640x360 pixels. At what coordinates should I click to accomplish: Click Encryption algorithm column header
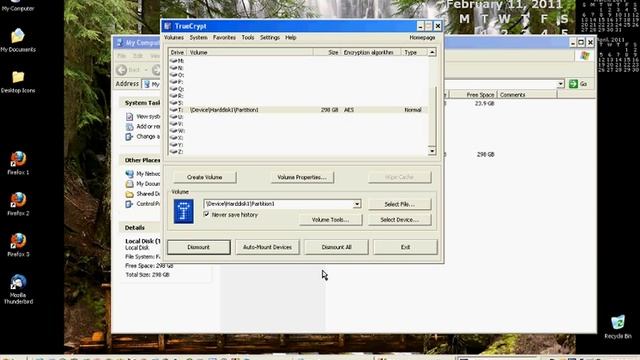pyautogui.click(x=370, y=52)
